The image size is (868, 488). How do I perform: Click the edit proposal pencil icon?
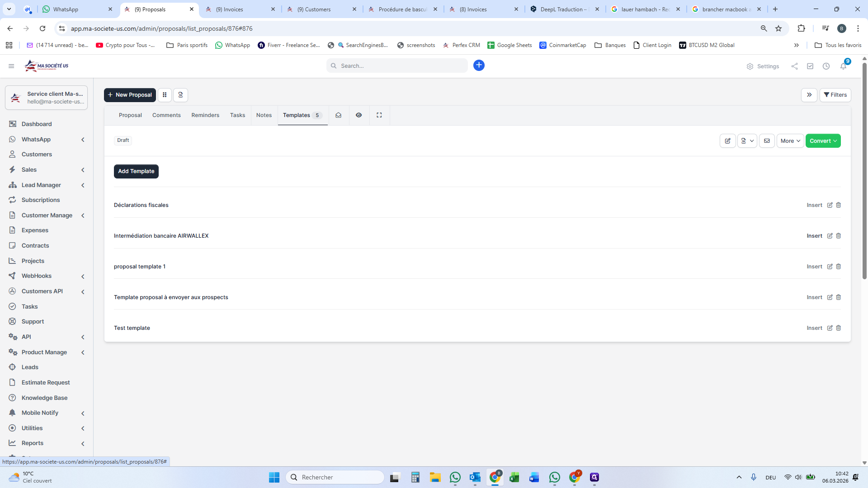[x=727, y=141]
